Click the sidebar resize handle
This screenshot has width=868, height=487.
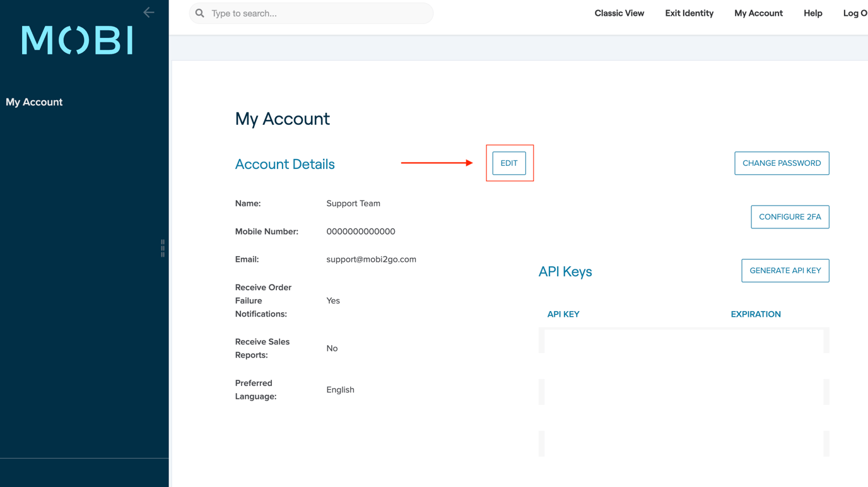point(163,247)
